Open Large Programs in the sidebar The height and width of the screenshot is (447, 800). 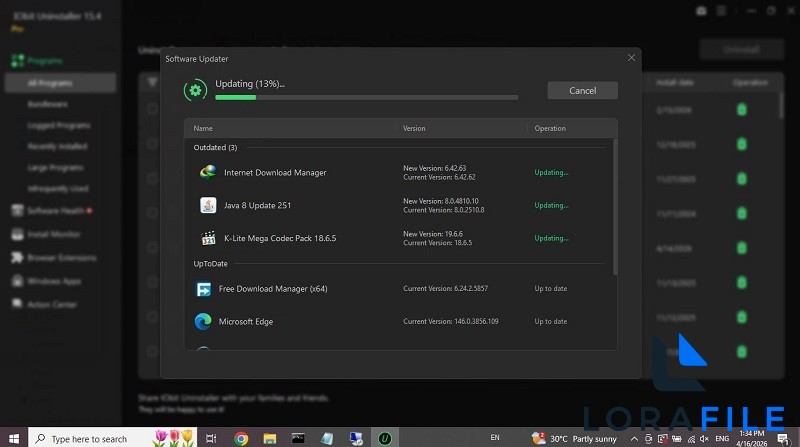pyautogui.click(x=55, y=167)
